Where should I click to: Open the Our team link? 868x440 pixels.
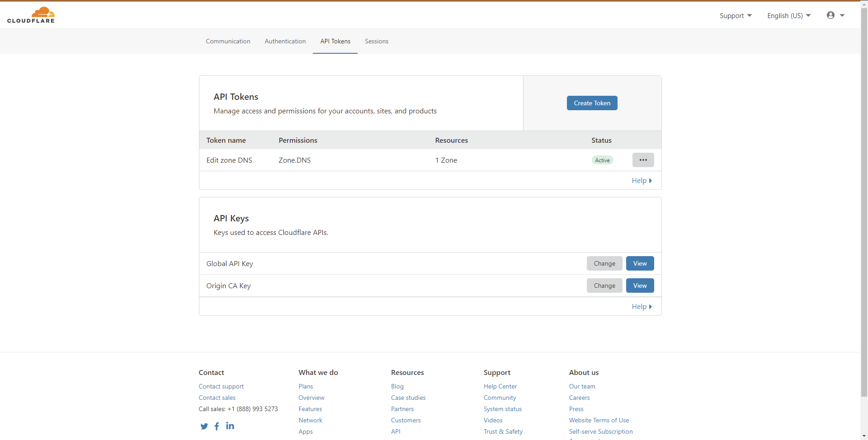click(582, 386)
